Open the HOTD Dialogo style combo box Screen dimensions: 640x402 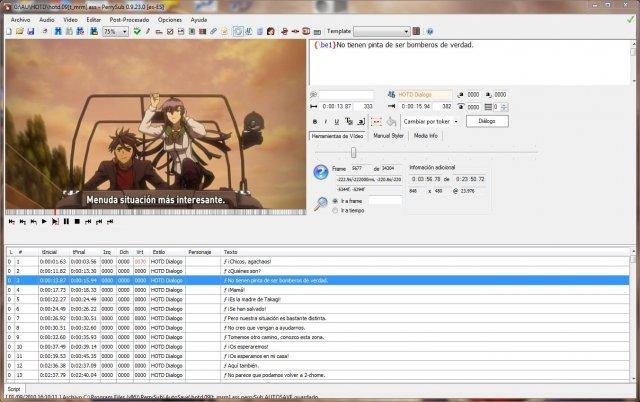coord(424,95)
